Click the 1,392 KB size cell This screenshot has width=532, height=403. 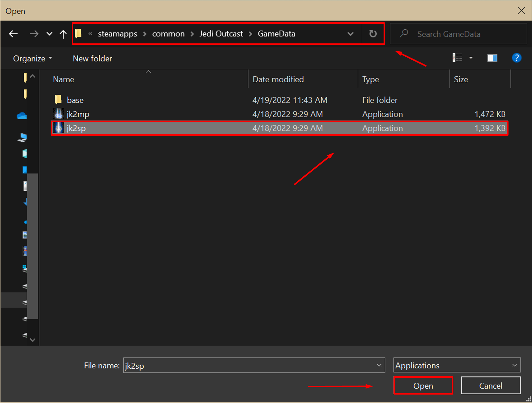pos(490,128)
